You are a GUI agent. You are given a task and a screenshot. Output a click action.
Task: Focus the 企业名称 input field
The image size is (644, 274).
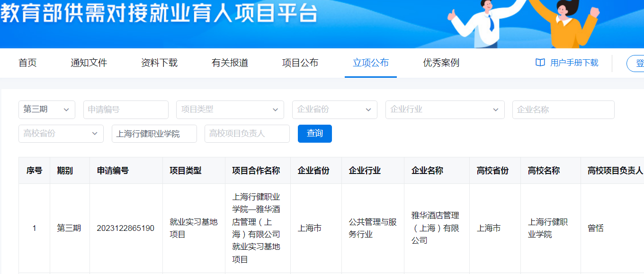point(563,110)
